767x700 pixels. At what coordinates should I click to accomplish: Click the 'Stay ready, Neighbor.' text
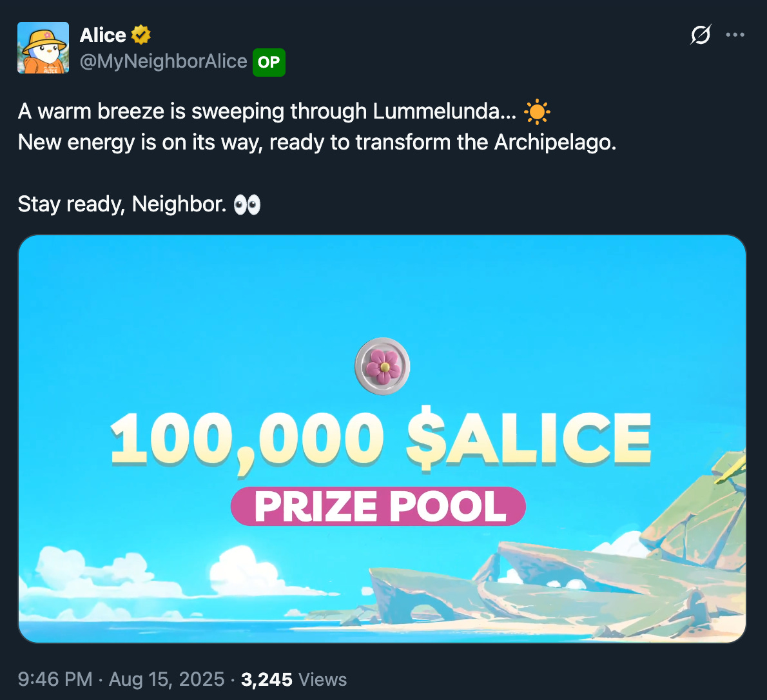pos(122,204)
